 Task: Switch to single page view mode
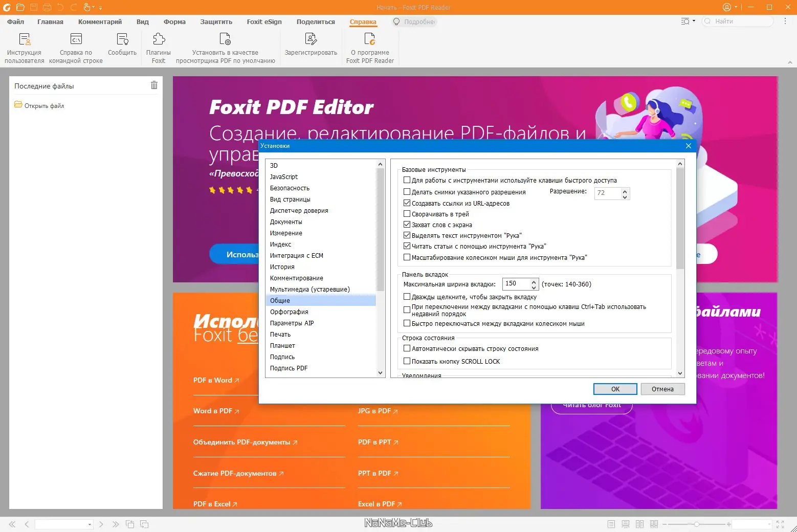click(x=611, y=524)
